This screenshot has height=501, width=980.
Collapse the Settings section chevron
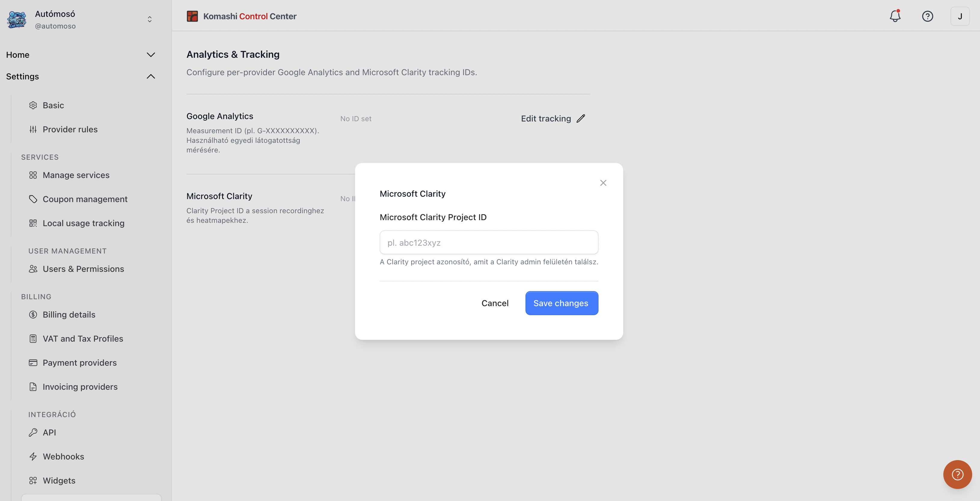[151, 76]
